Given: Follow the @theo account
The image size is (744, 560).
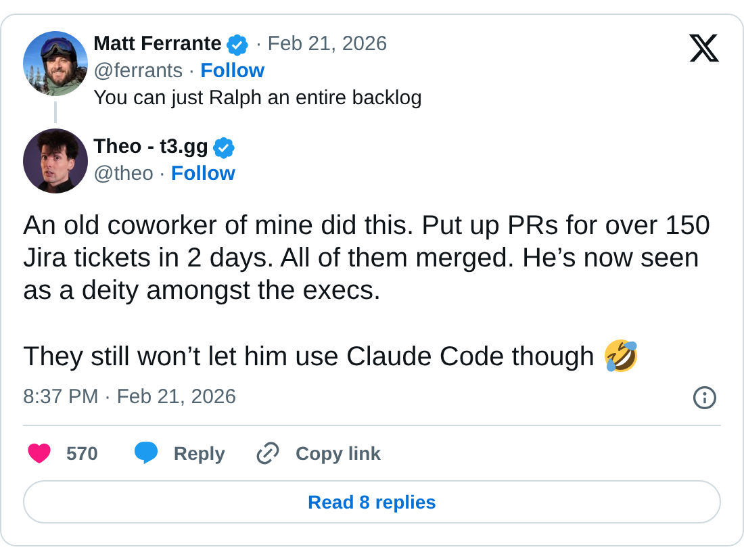Looking at the screenshot, I should coord(203,173).
